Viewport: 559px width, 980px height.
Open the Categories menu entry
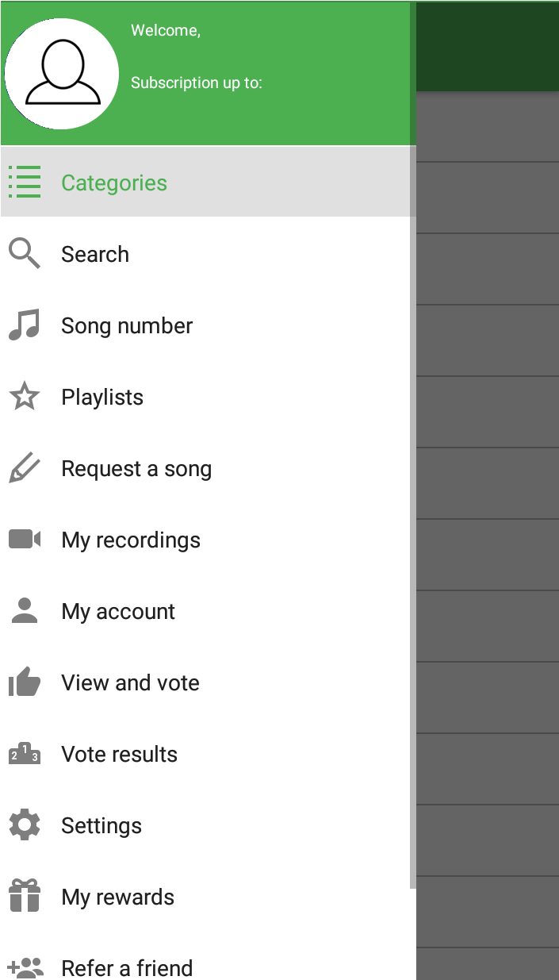[114, 183]
